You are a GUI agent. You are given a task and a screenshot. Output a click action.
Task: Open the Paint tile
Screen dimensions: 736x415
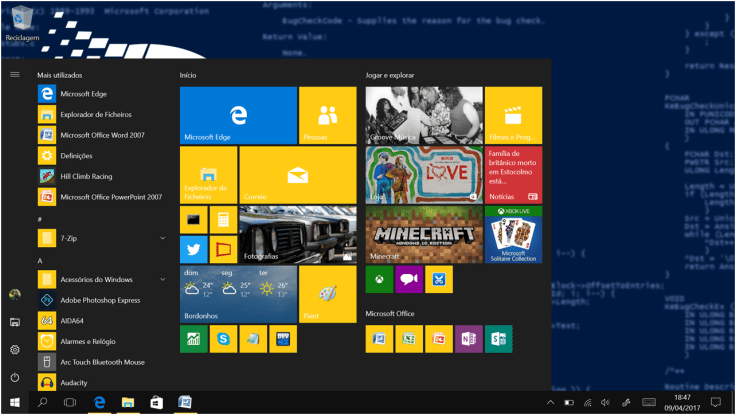(x=328, y=294)
